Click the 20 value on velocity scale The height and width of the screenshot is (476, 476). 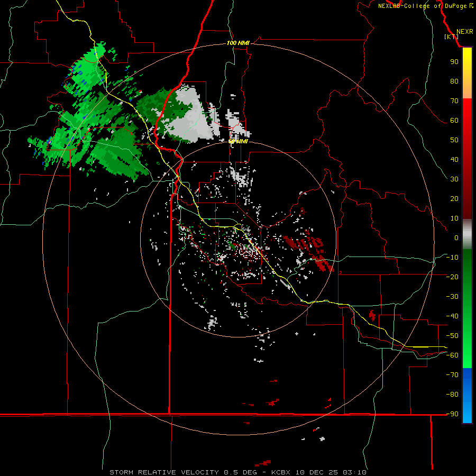coord(454,198)
